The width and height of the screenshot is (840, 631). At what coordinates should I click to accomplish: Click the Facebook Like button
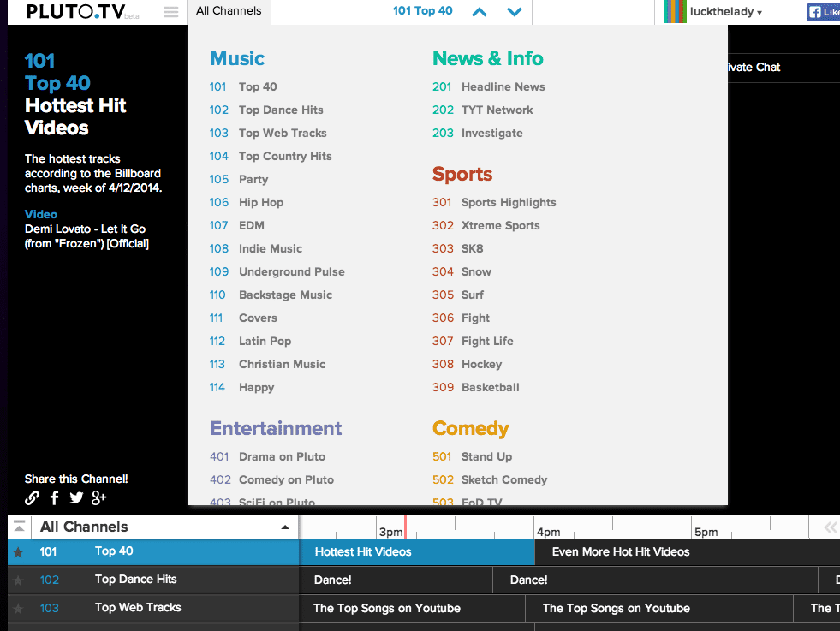824,12
